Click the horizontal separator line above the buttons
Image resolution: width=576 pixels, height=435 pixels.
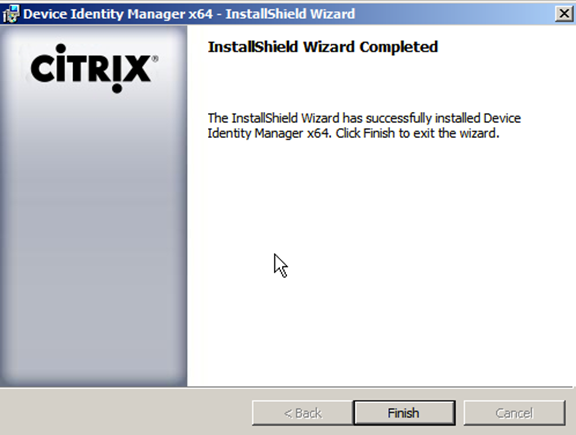tap(287, 387)
